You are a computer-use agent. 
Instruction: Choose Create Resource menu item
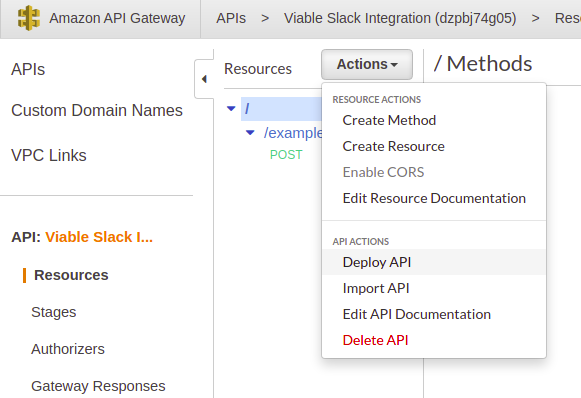(x=434, y=146)
